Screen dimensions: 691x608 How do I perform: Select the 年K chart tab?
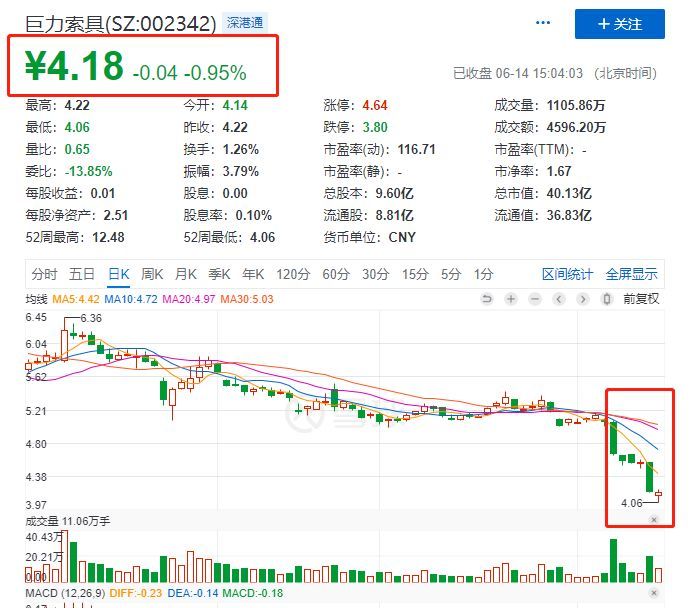tap(253, 274)
